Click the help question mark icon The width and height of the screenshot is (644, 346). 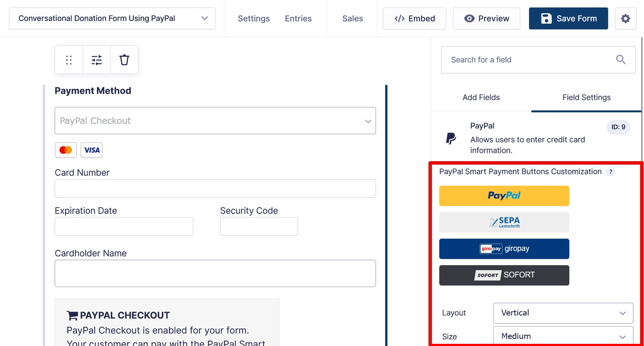pyautogui.click(x=610, y=172)
